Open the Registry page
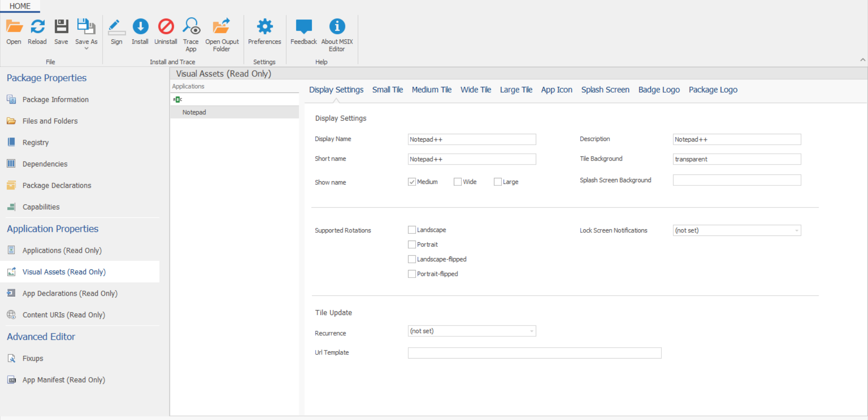 [x=36, y=142]
